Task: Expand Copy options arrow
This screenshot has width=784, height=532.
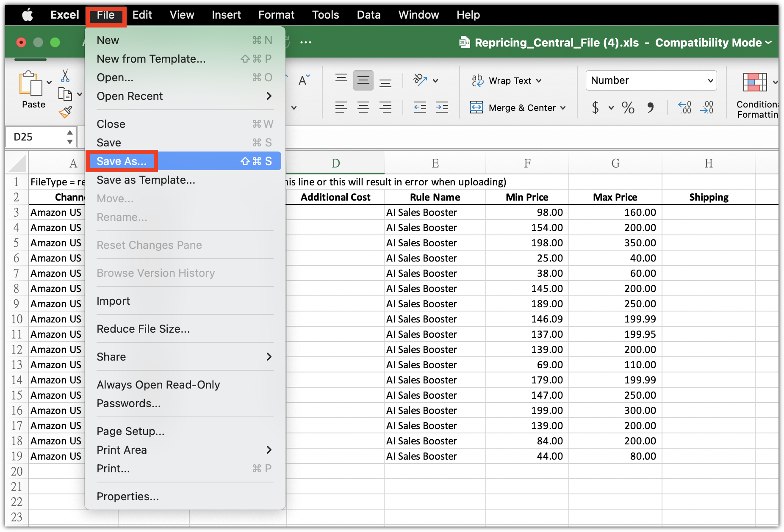Action: click(x=79, y=94)
